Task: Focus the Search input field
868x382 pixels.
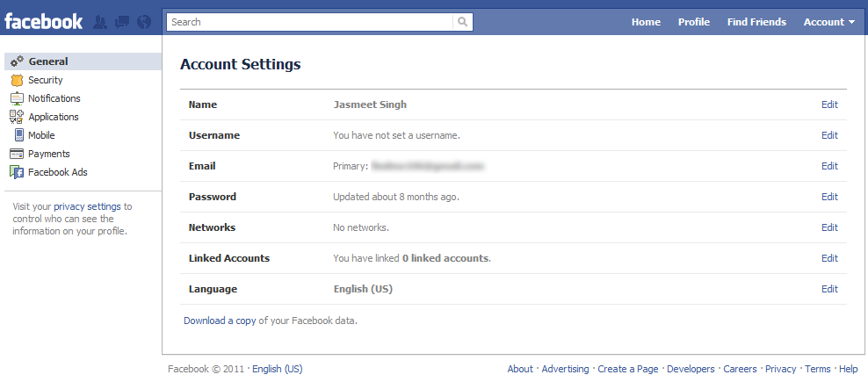Action: click(310, 22)
